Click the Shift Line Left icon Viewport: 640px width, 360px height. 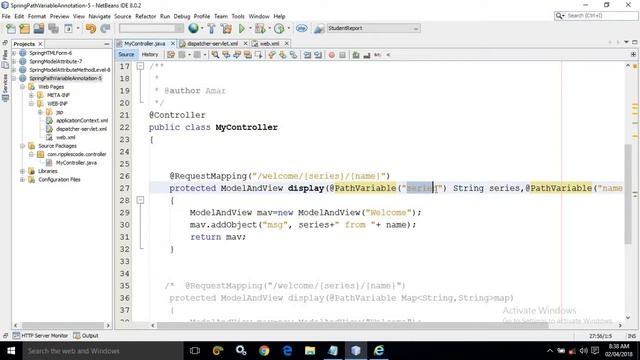pos(307,55)
